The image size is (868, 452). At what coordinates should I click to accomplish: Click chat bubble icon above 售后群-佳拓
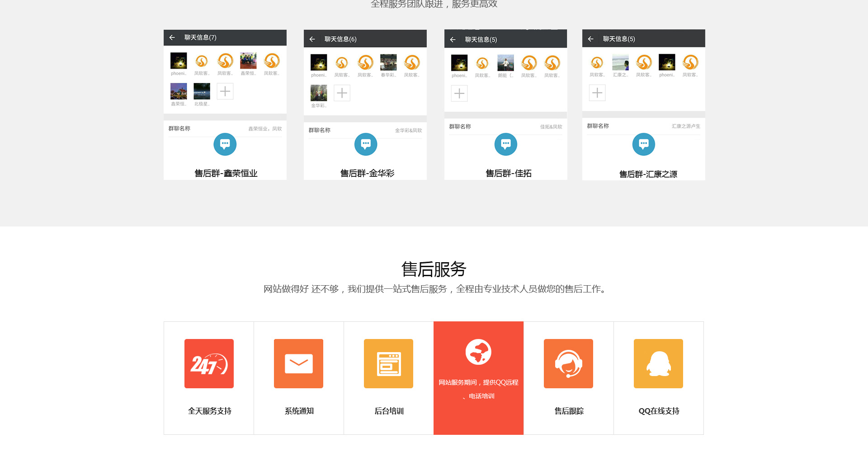point(506,144)
